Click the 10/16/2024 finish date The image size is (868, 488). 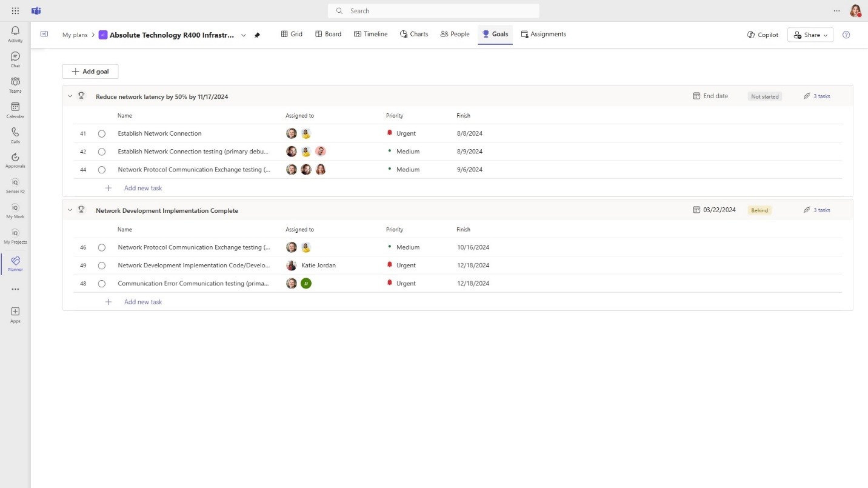coord(473,247)
